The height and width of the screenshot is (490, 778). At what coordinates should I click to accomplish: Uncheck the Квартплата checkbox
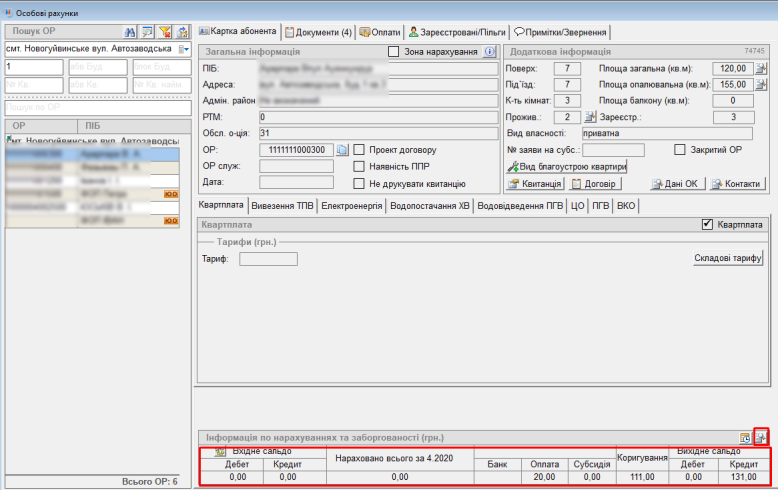[x=708, y=224]
